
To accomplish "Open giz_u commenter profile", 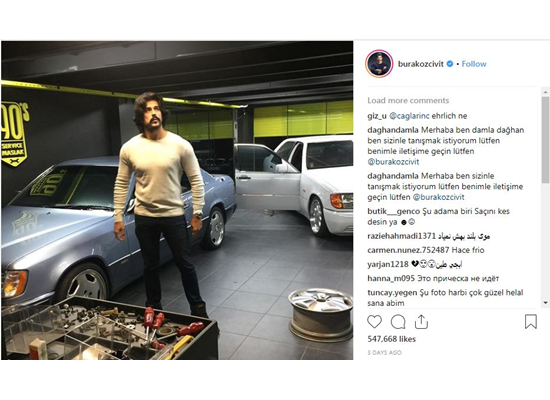I will (377, 116).
